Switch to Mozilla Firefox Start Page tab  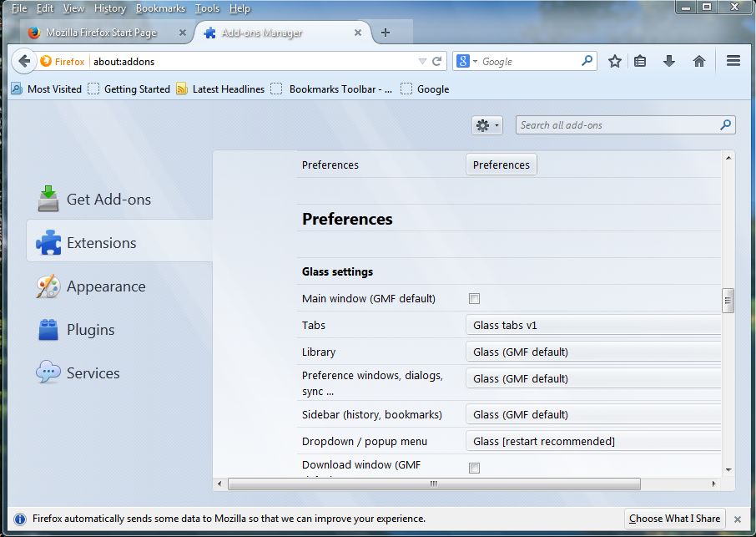(101, 33)
